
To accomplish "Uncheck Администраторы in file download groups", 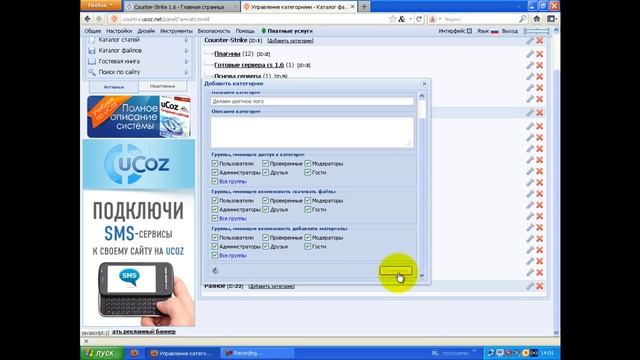I will 215,209.
